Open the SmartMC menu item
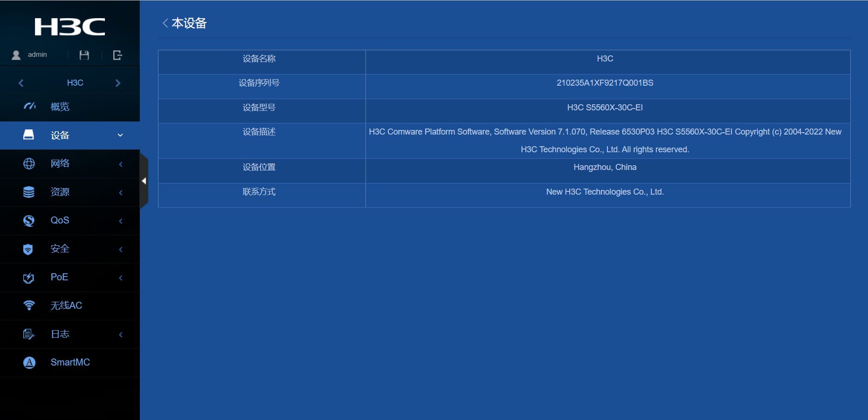Screen dimensions: 868x420 pos(70,362)
